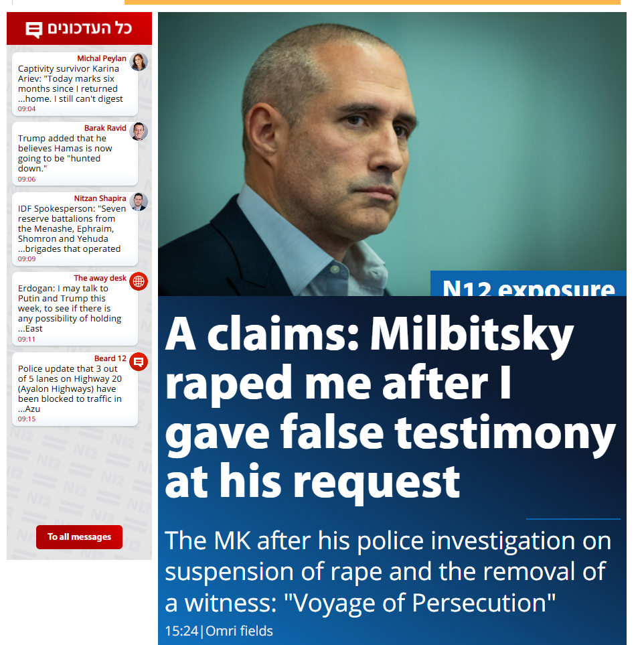
Task: Open the Milbitsky headline article
Action: tap(390, 406)
